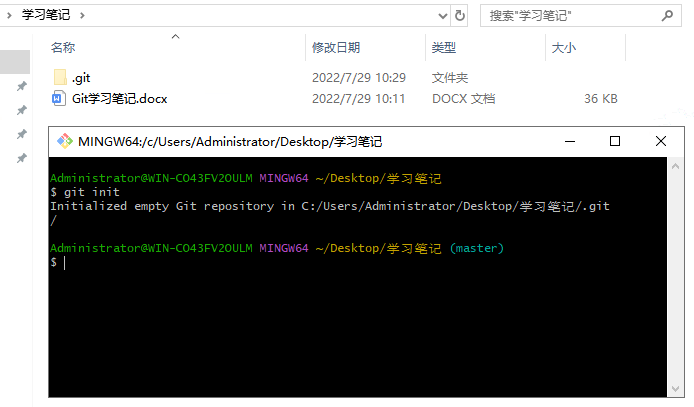The width and height of the screenshot is (694, 407).
Task: Click the search magnifier icon
Action: click(667, 16)
